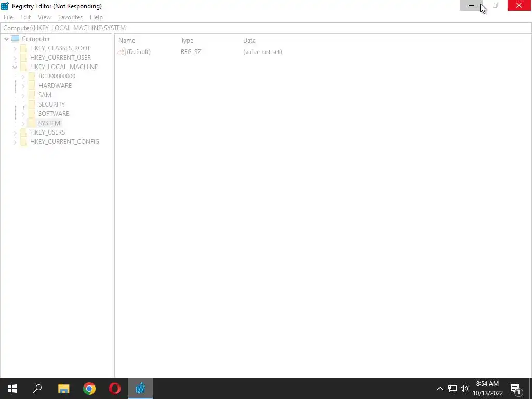Click Registry Editor taskbar button
Image resolution: width=532 pixels, height=399 pixels.
pyautogui.click(x=140, y=389)
